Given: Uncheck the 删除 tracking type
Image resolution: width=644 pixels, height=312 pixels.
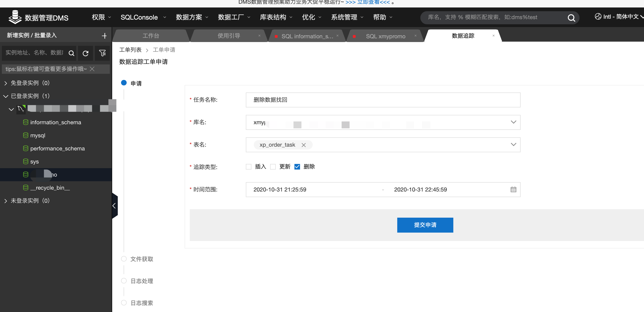Looking at the screenshot, I should (x=297, y=167).
